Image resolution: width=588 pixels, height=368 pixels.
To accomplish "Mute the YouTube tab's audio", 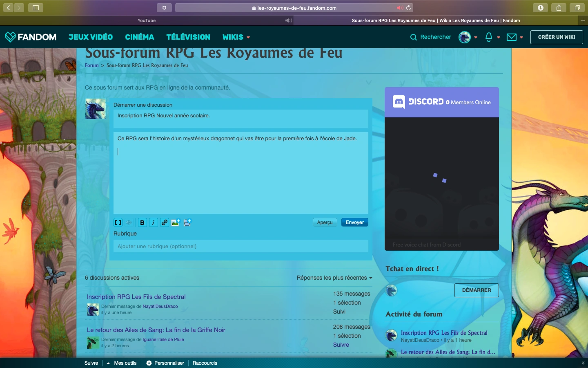I will [x=288, y=20].
